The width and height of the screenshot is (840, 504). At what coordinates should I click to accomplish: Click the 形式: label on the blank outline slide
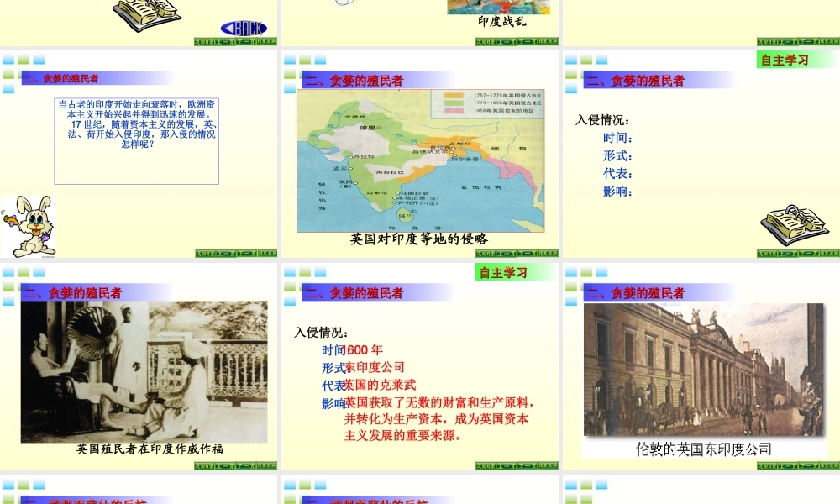pos(617,156)
